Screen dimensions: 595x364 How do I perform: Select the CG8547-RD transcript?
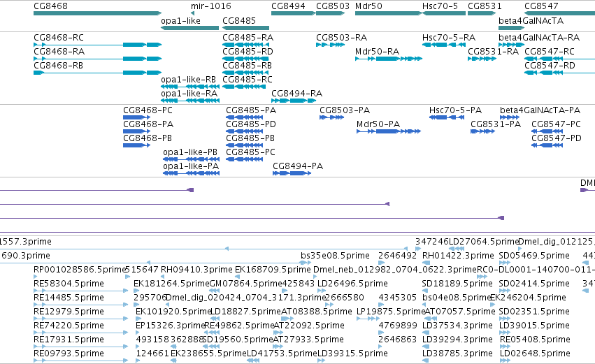[560, 73]
